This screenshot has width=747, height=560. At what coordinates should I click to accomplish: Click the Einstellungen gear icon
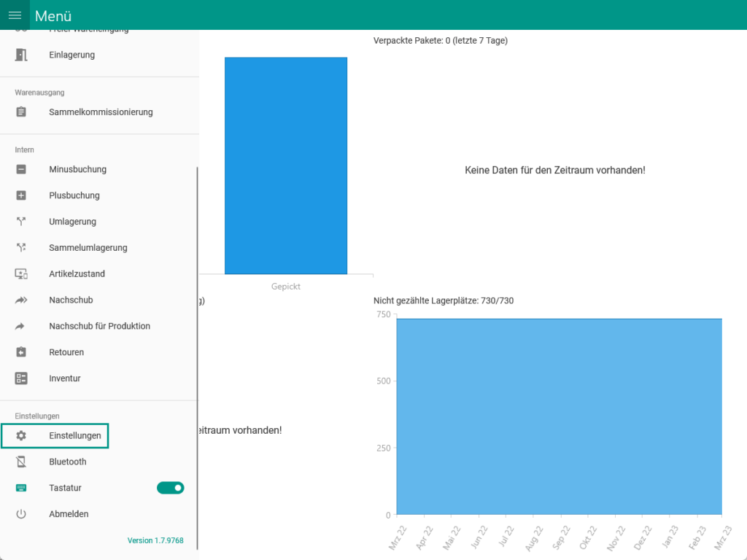tap(21, 435)
